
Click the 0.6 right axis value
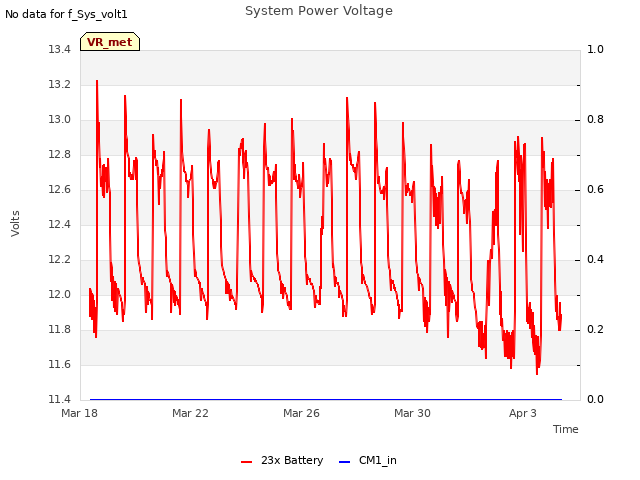point(595,190)
